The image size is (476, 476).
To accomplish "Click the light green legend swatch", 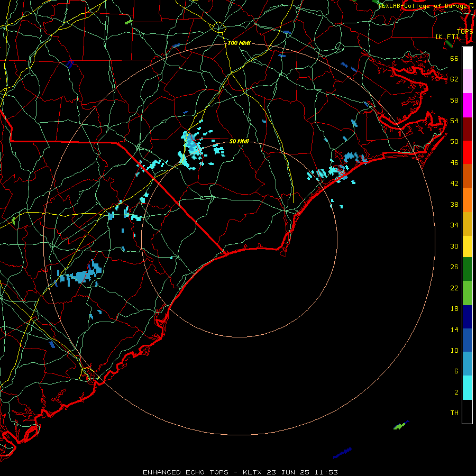I will point(467,293).
